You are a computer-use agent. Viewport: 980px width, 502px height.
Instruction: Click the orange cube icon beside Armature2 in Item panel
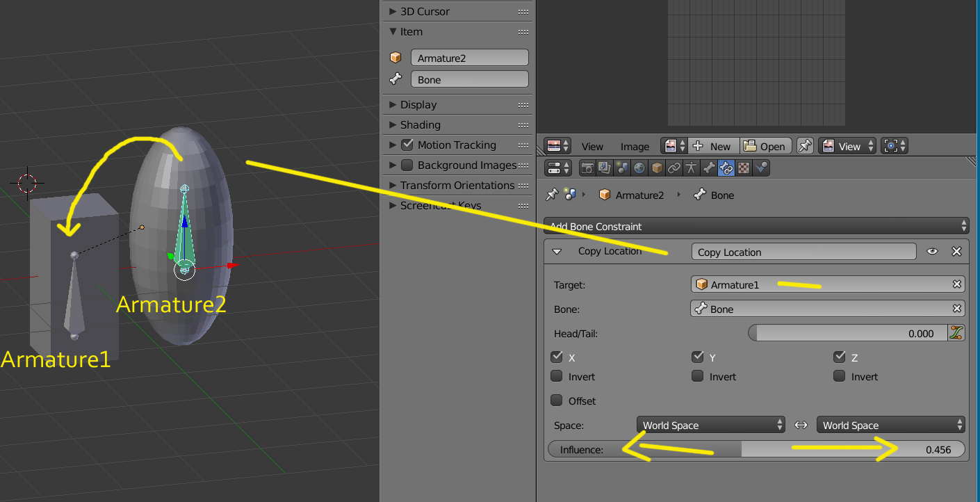click(395, 58)
